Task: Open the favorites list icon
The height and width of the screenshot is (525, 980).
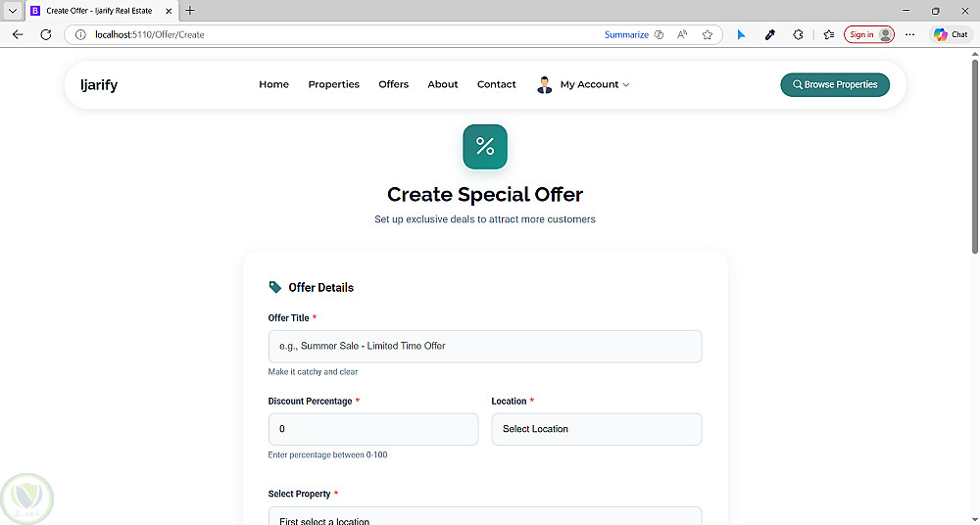Action: [x=829, y=34]
